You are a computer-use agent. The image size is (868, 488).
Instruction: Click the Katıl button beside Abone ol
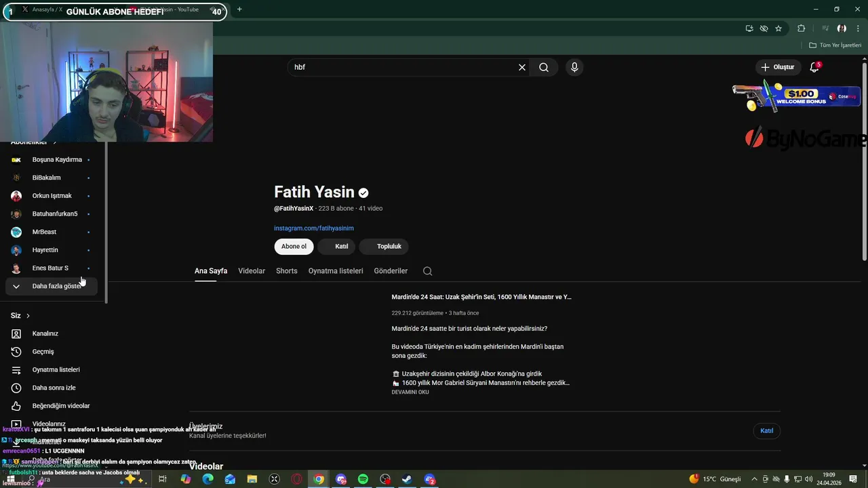(337, 247)
